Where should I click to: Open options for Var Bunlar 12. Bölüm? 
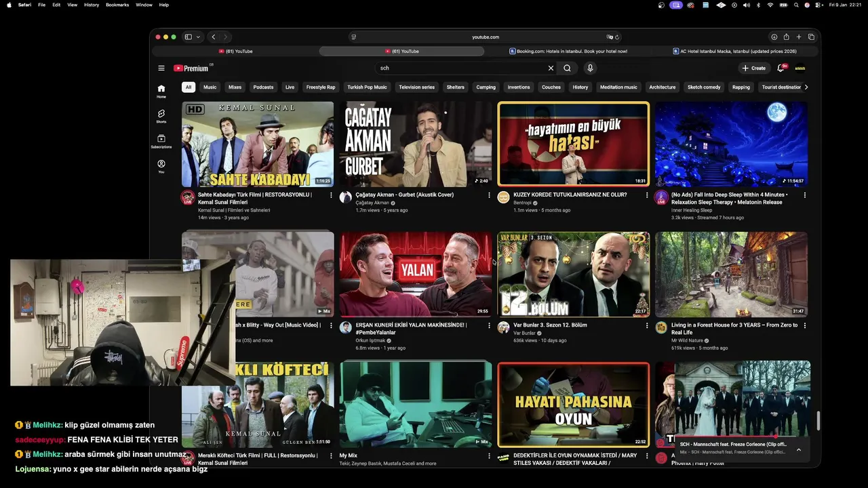647,325
